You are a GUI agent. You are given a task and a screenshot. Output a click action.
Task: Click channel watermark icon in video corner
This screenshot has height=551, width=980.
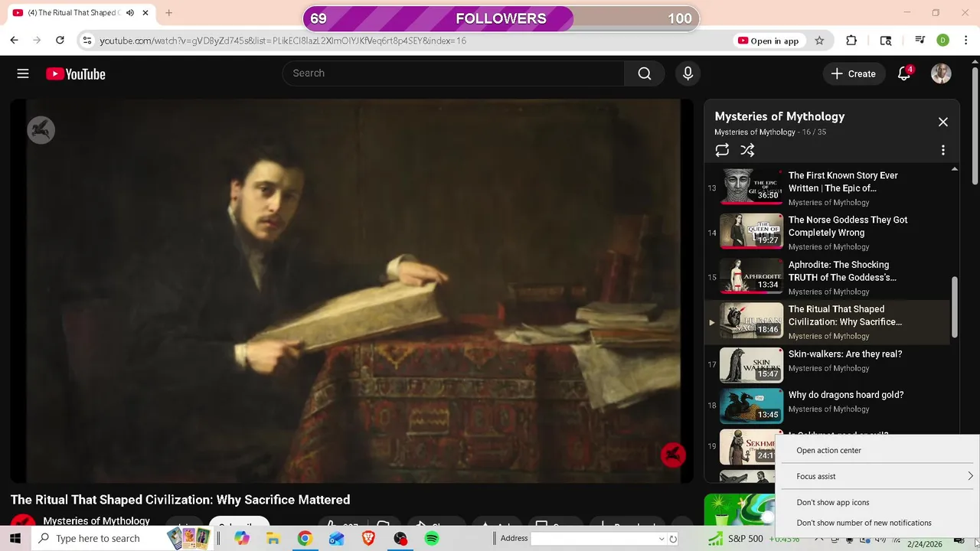tap(41, 130)
